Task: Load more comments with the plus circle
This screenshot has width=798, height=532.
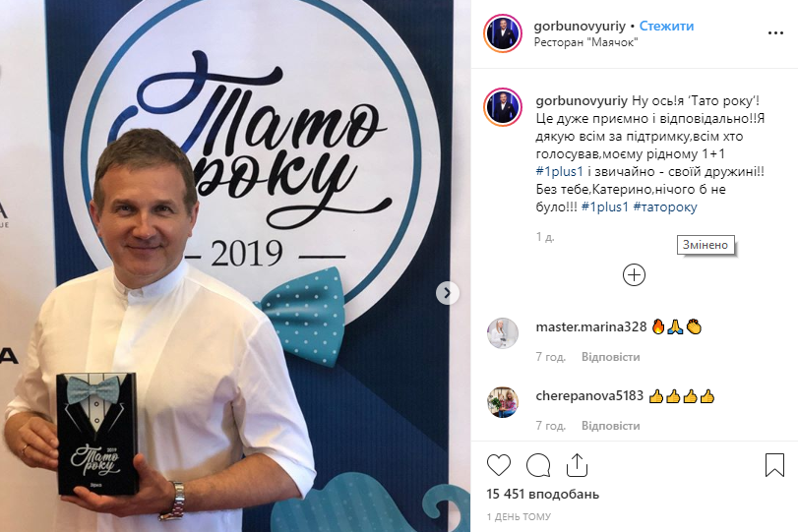Action: [634, 275]
